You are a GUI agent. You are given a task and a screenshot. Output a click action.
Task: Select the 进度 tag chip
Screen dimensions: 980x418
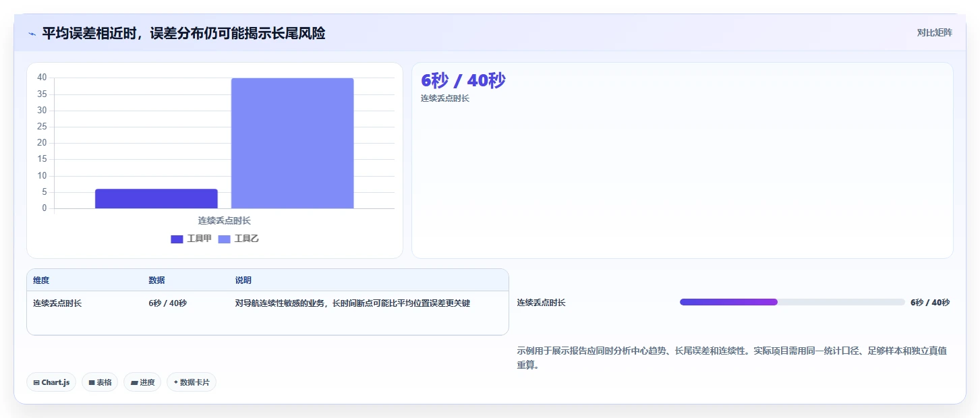pos(142,382)
